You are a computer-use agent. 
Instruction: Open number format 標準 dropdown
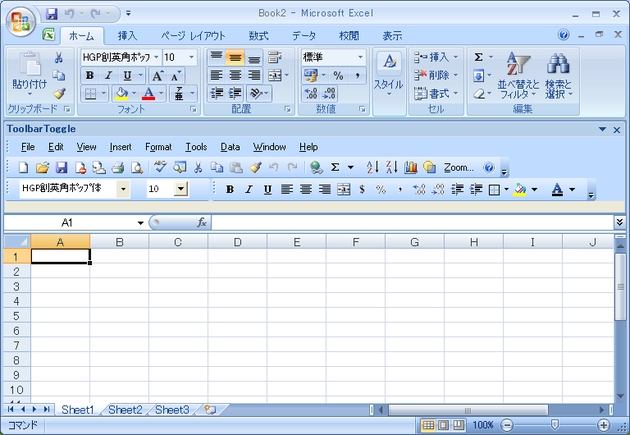[x=360, y=57]
